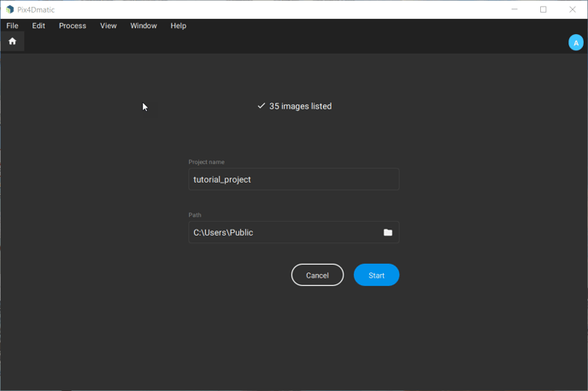This screenshot has height=391, width=588.
Task: Expand the View menu
Action: pos(108,26)
